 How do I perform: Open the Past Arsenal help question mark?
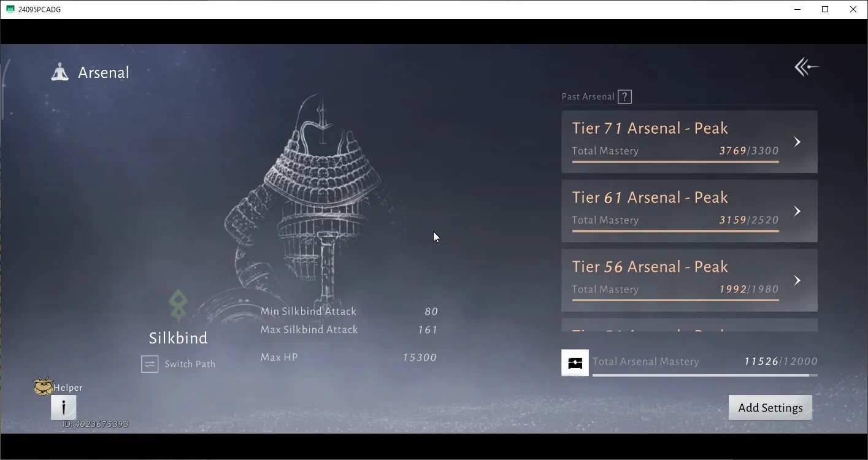[x=624, y=97]
